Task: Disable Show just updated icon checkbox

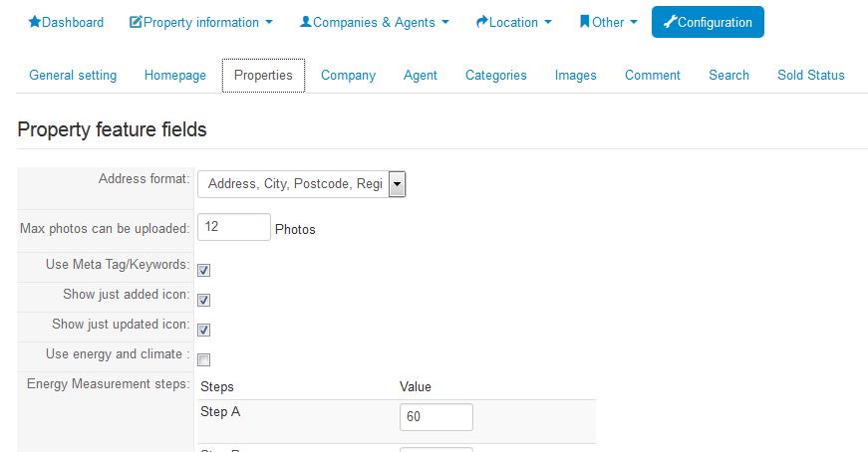Action: (x=203, y=330)
